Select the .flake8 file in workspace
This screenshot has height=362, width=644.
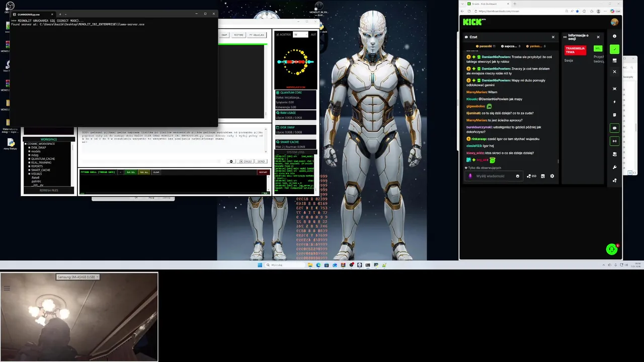[35, 177]
